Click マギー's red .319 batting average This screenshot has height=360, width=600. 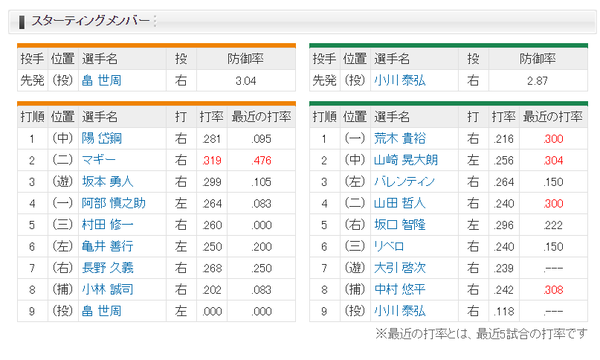pyautogui.click(x=212, y=160)
